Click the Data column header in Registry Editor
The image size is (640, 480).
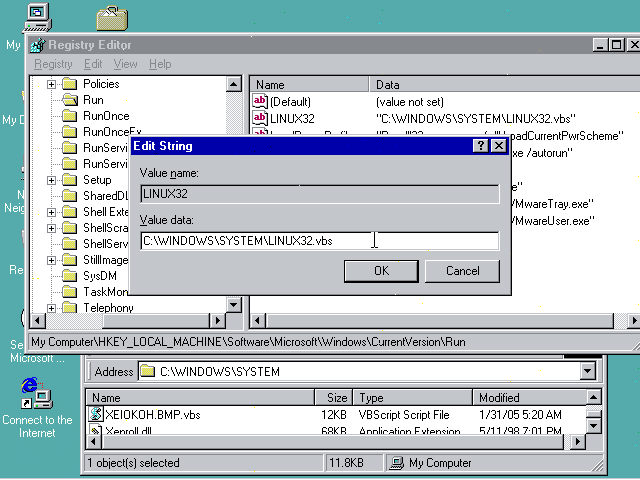504,85
